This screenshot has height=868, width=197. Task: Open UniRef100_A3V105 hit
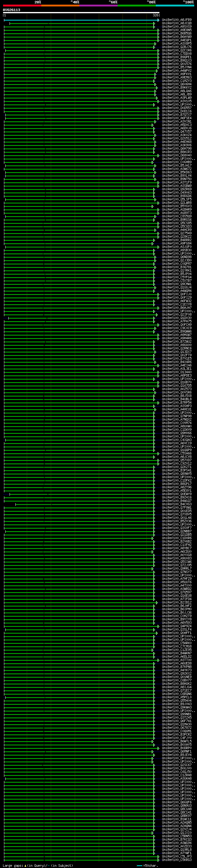(177, 101)
